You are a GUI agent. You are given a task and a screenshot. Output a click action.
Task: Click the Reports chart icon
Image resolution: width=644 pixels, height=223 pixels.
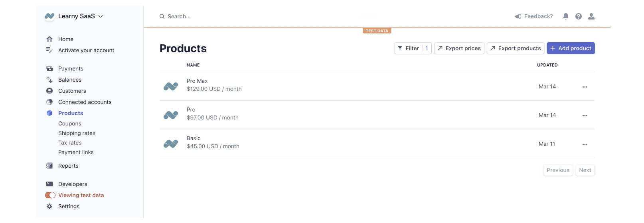pyautogui.click(x=49, y=166)
